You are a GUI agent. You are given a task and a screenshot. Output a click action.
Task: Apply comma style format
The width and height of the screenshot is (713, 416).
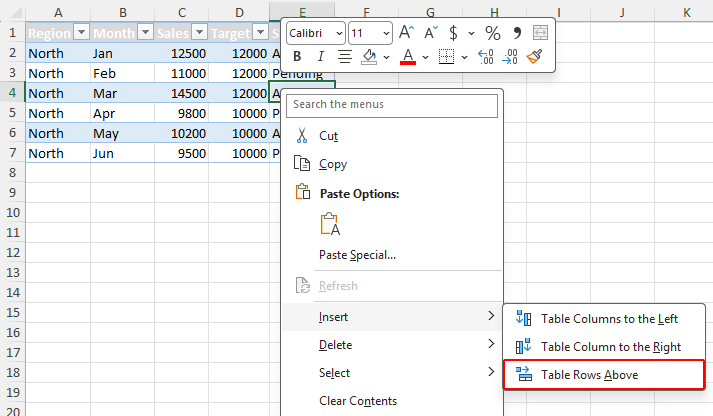pyautogui.click(x=517, y=33)
